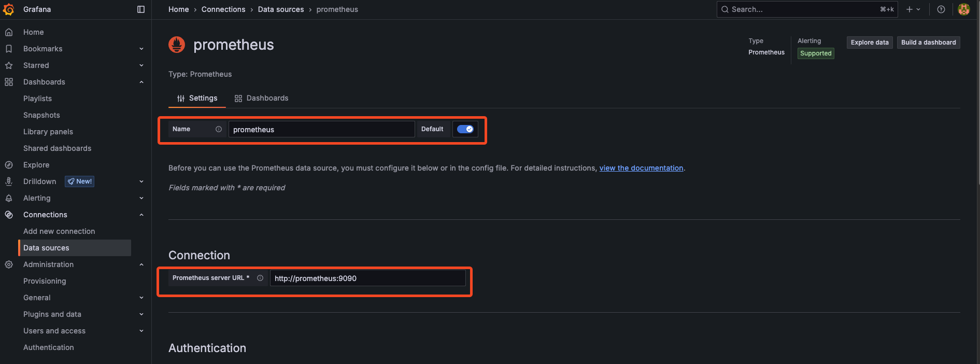Go to Connections breadcrumb
Viewport: 980px width, 364px height.
223,9
